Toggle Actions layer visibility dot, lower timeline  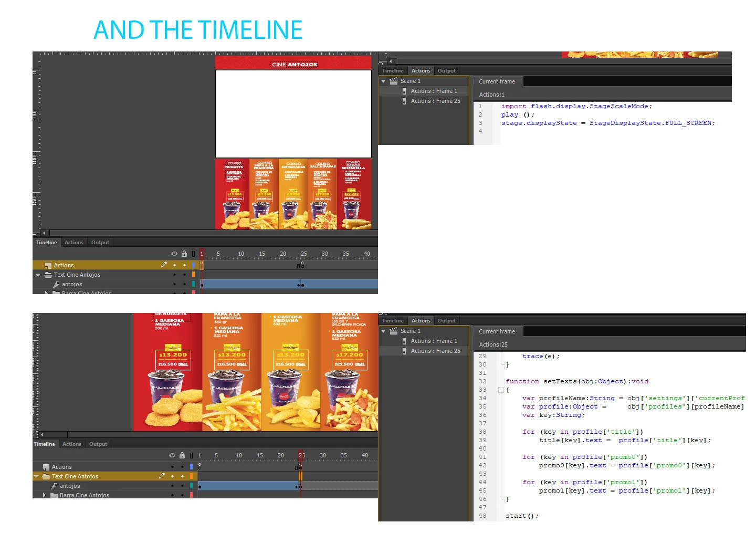[x=173, y=467]
